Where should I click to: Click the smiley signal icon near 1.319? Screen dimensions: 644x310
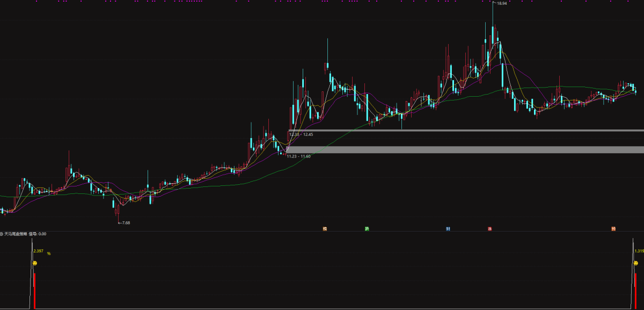[x=636, y=263]
